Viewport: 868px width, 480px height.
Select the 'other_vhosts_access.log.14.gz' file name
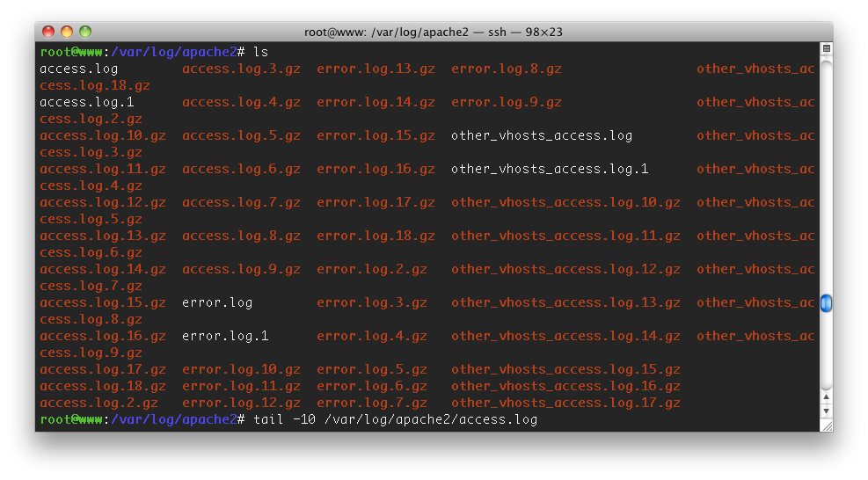tap(565, 336)
